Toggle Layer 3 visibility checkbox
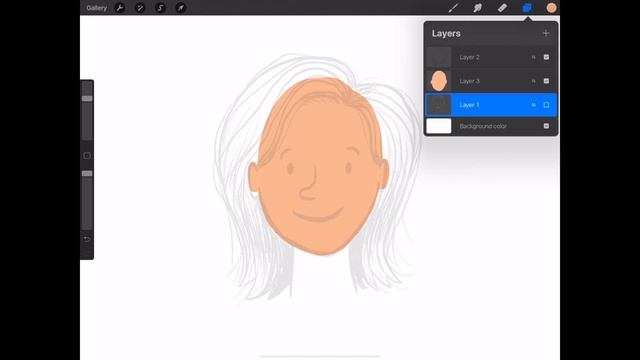 coord(546,81)
